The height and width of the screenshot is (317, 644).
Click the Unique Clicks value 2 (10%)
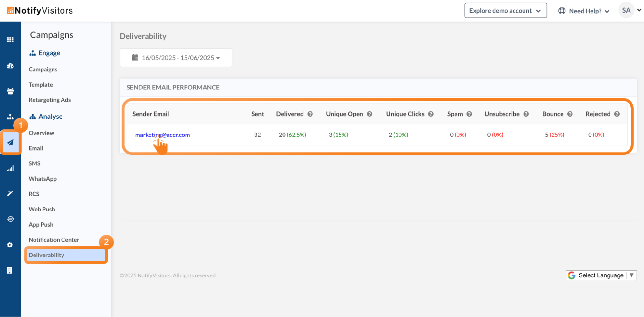(x=398, y=135)
